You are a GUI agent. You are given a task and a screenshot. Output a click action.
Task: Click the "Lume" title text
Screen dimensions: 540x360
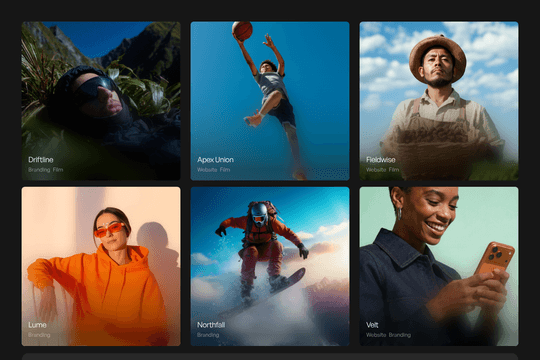pos(37,325)
